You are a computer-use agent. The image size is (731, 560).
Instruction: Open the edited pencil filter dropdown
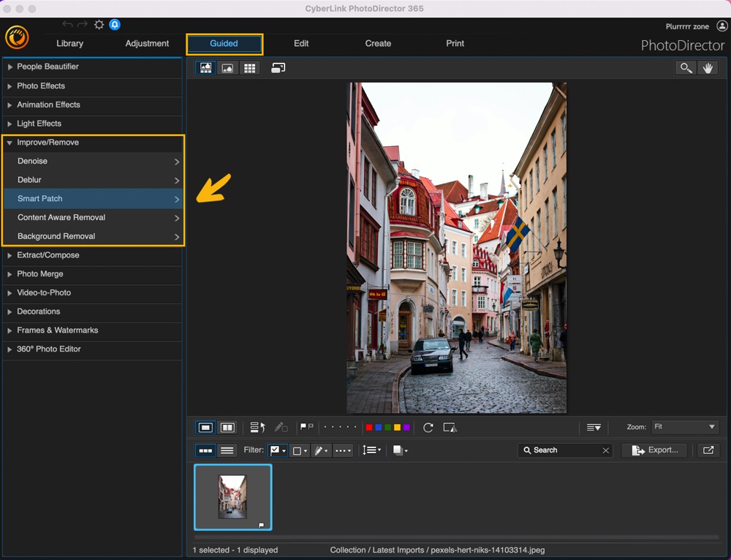coord(321,450)
